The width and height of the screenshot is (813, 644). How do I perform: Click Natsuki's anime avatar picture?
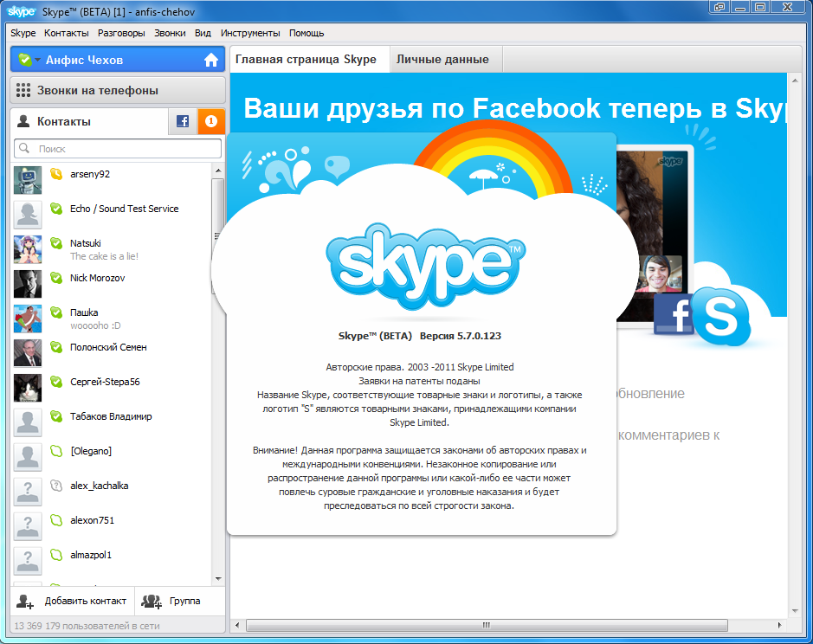point(28,249)
